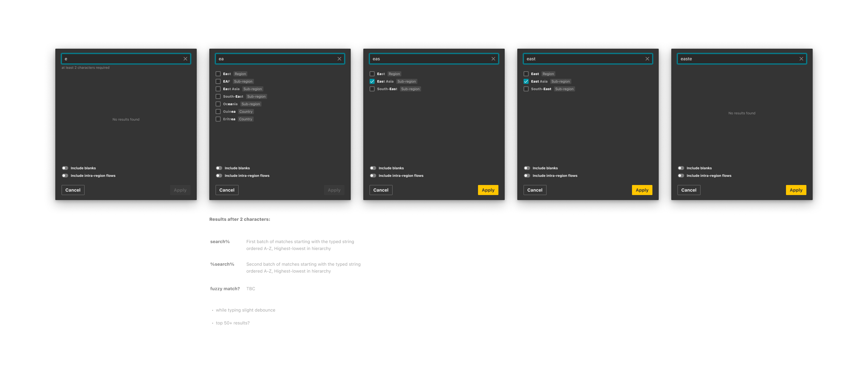Clear the 'easte' search input
Viewport: 868px width, 375px height.
801,59
